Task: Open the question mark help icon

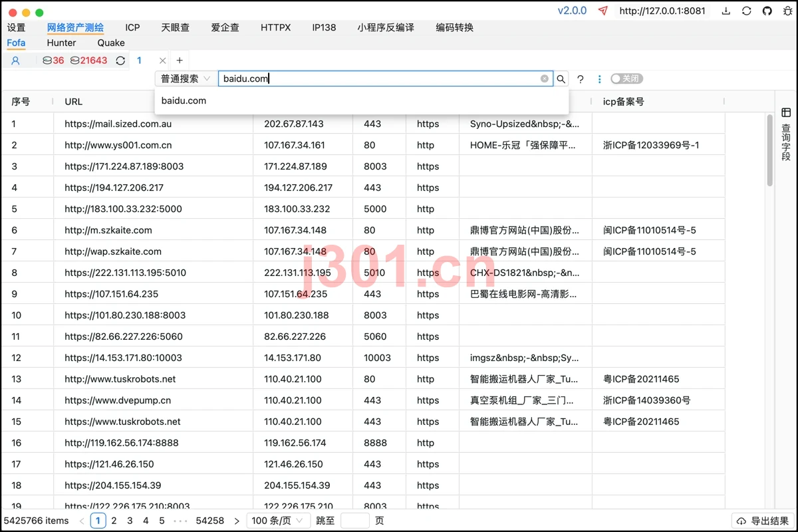Action: pyautogui.click(x=581, y=79)
